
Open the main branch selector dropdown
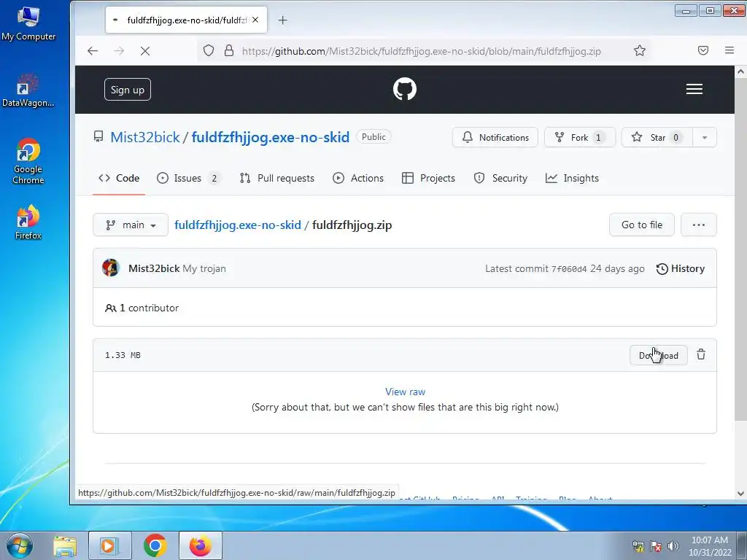[x=131, y=225]
